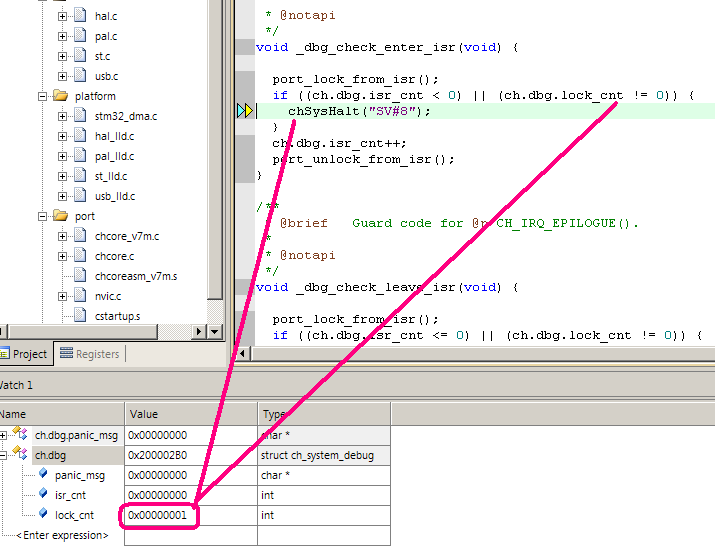Click the ch.dbg.panic_msg watch icon
Image resolution: width=715 pixels, height=556 pixels.
click(x=20, y=434)
